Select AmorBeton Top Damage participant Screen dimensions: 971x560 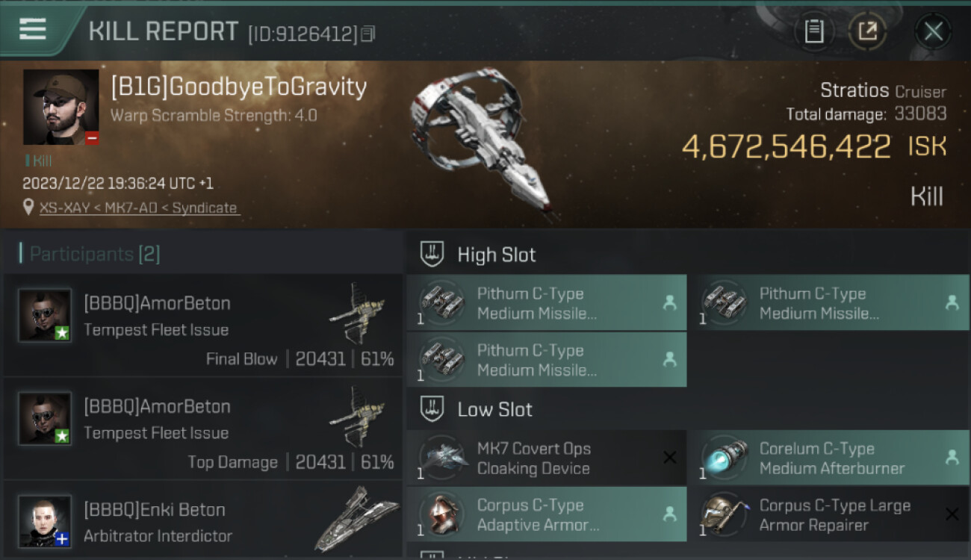[202, 429]
